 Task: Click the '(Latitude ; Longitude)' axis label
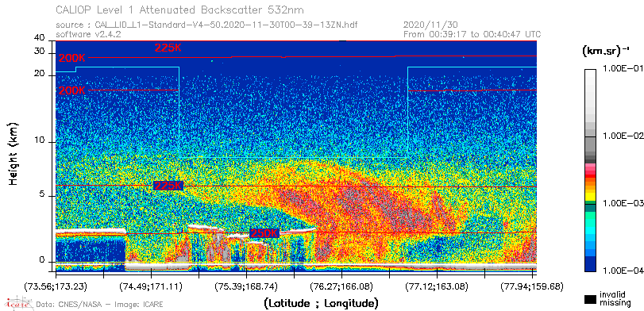click(x=321, y=304)
